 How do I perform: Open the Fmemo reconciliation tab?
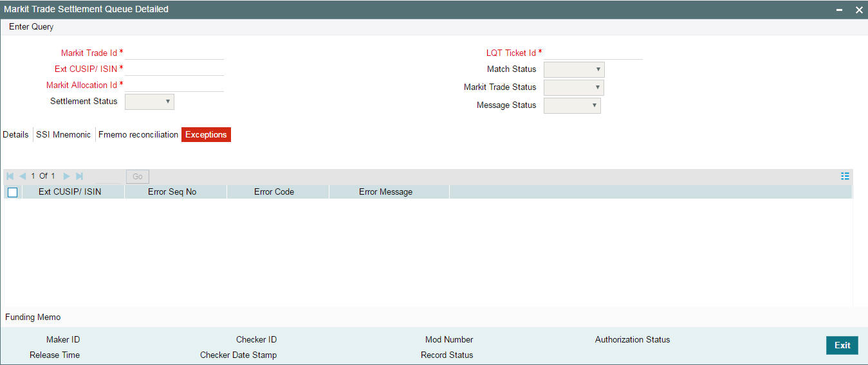(x=138, y=135)
